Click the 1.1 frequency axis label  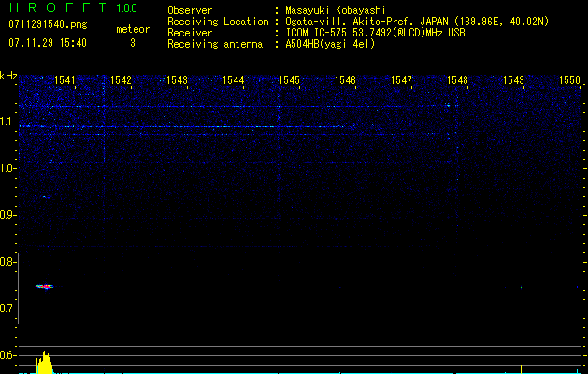7,122
